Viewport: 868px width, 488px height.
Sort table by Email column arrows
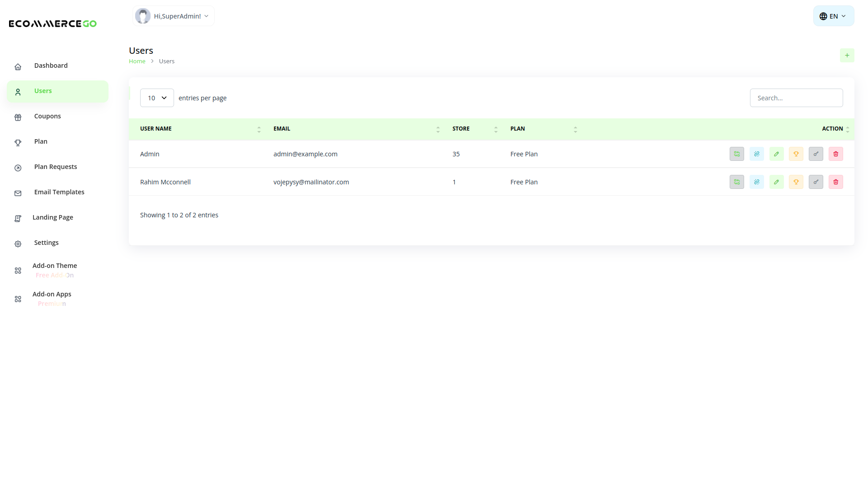438,129
